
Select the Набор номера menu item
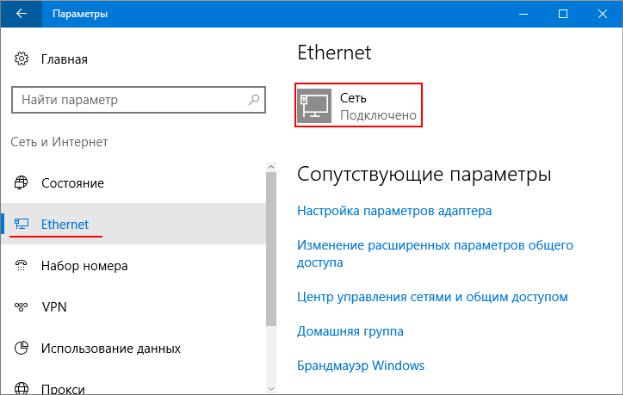tap(134, 265)
